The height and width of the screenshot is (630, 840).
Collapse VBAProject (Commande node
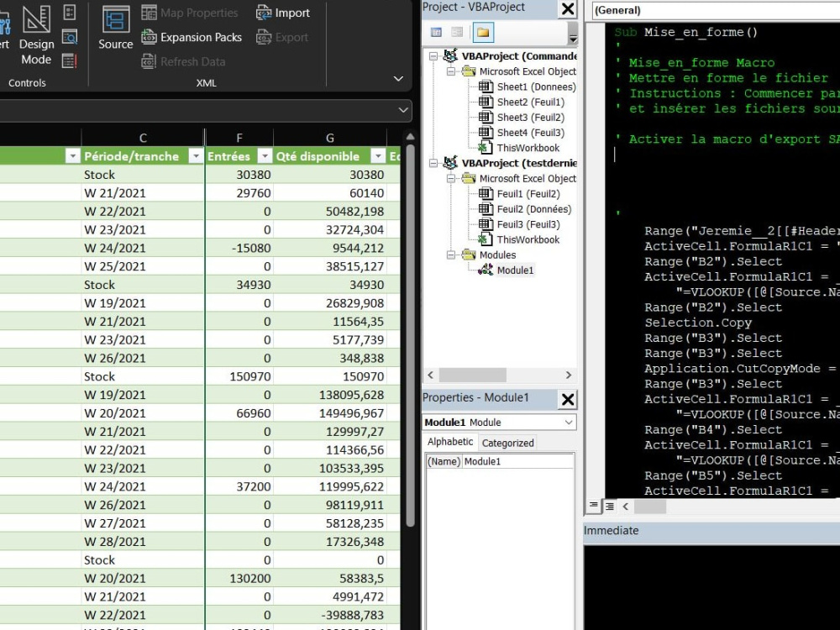tap(433, 56)
